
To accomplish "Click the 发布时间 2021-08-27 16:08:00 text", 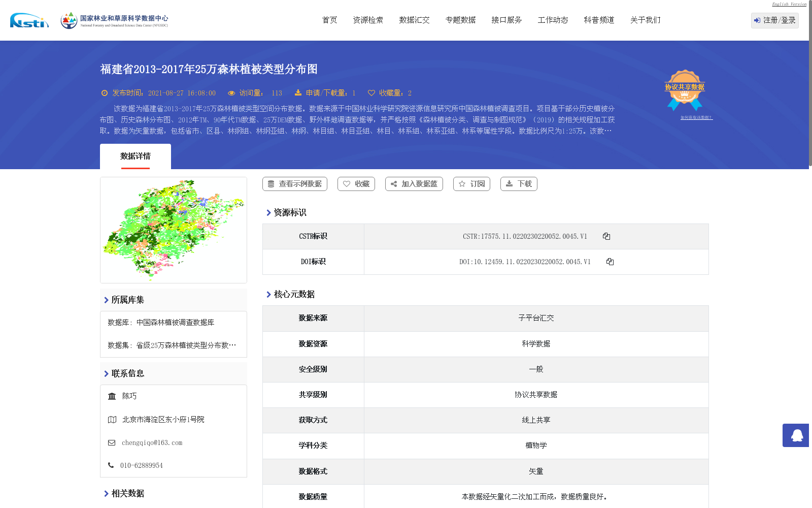I will click(x=164, y=93).
